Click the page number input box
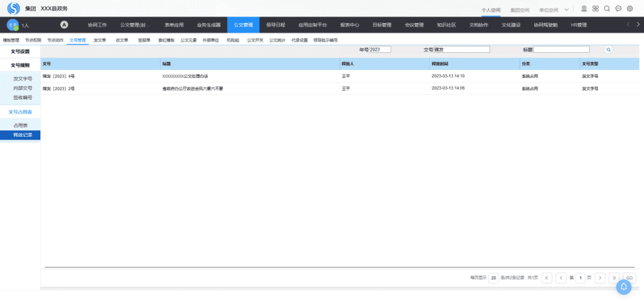This screenshot has width=644, height=308. point(581,278)
